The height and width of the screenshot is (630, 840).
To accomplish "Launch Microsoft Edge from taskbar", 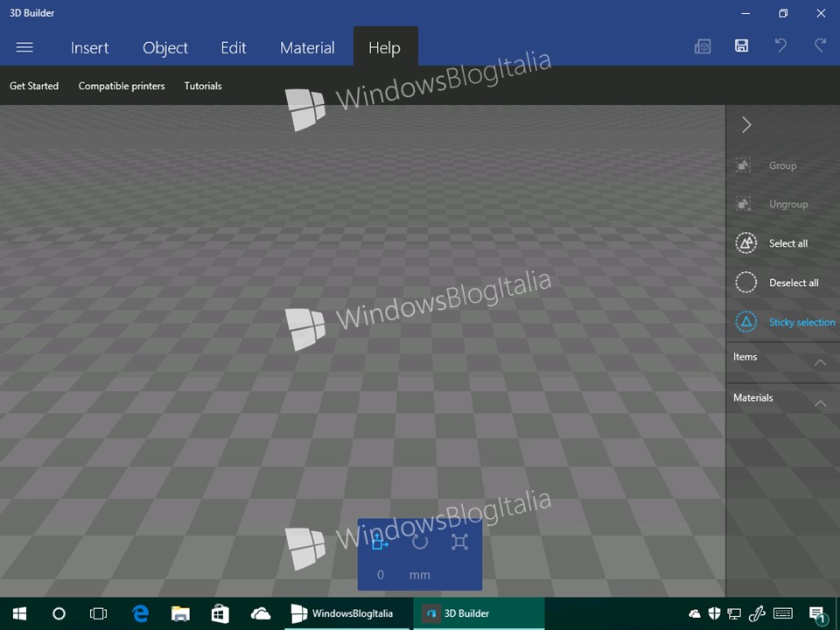I will (140, 613).
